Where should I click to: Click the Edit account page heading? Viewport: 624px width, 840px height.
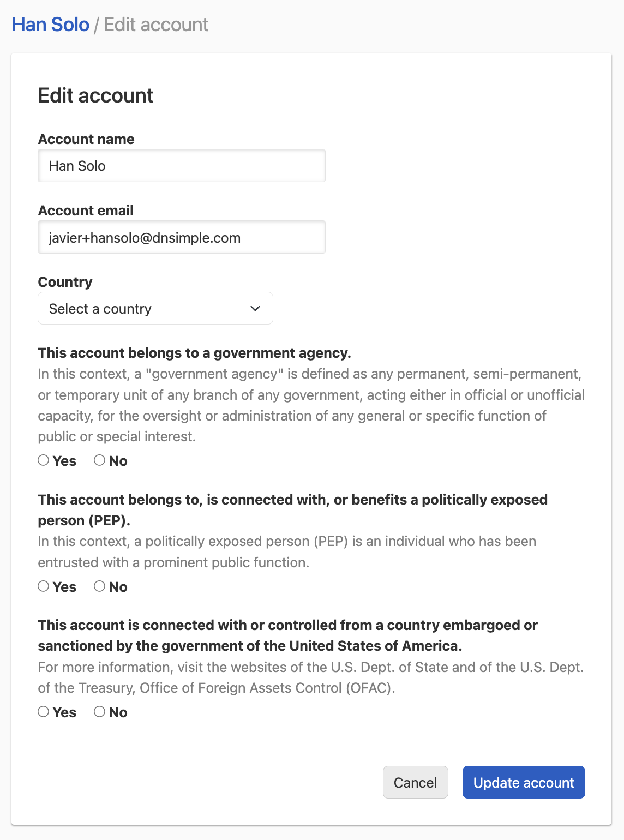[x=95, y=95]
